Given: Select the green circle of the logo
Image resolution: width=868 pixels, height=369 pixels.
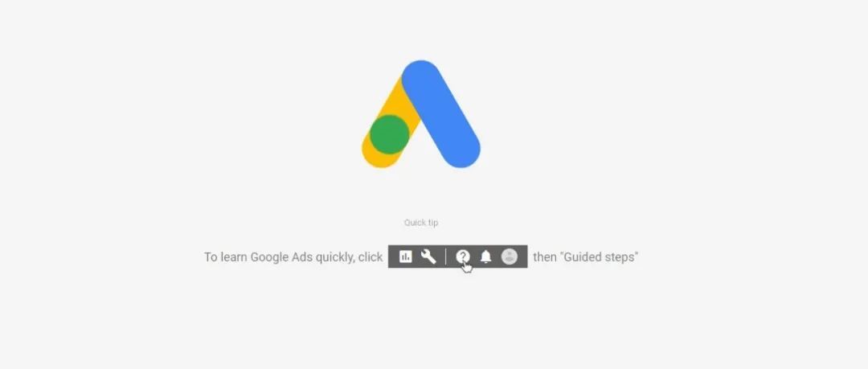Looking at the screenshot, I should [x=389, y=134].
